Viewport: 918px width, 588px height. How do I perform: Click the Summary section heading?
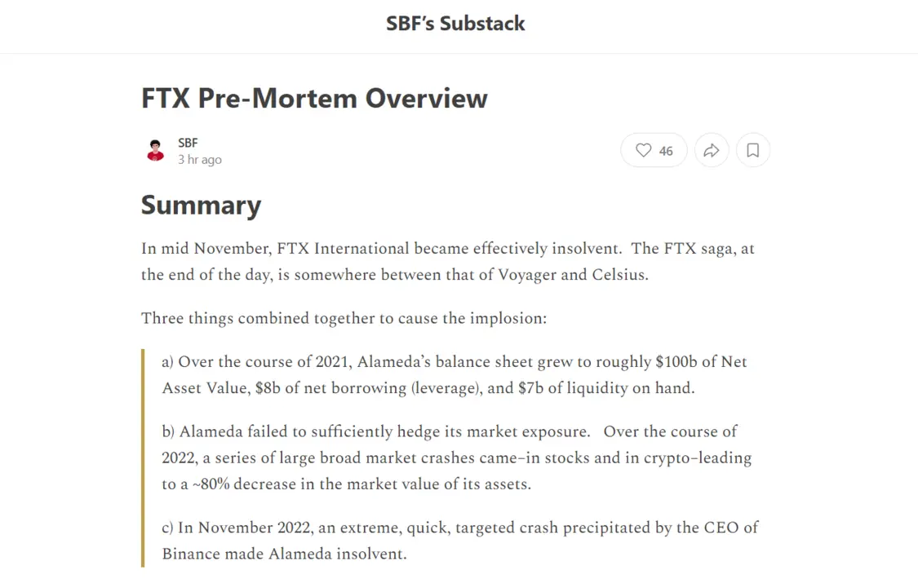[201, 206]
